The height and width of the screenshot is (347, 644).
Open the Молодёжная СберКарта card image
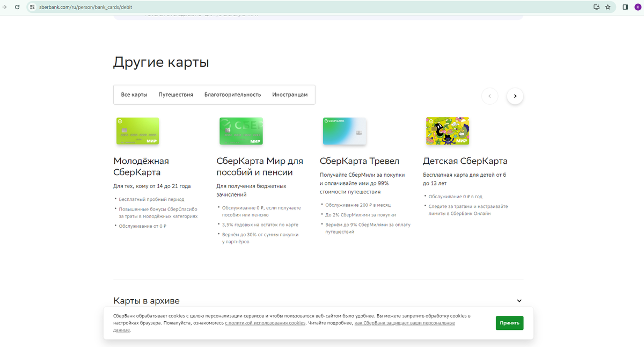pyautogui.click(x=138, y=131)
